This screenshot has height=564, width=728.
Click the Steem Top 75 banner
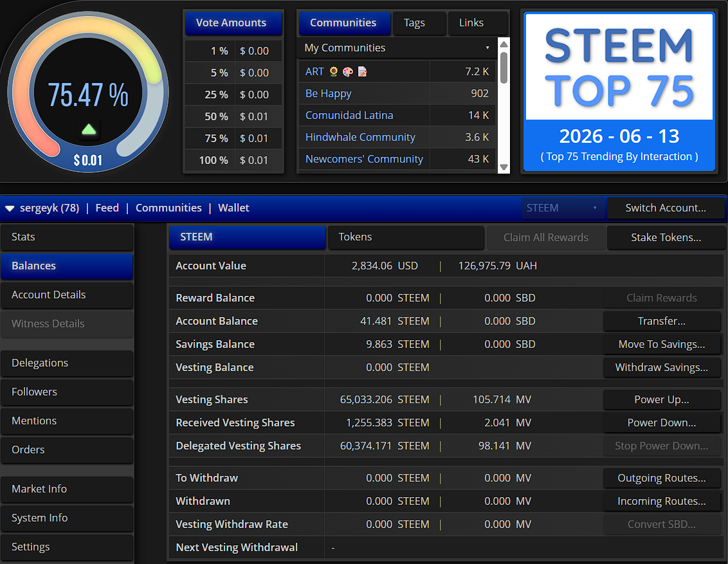[619, 92]
